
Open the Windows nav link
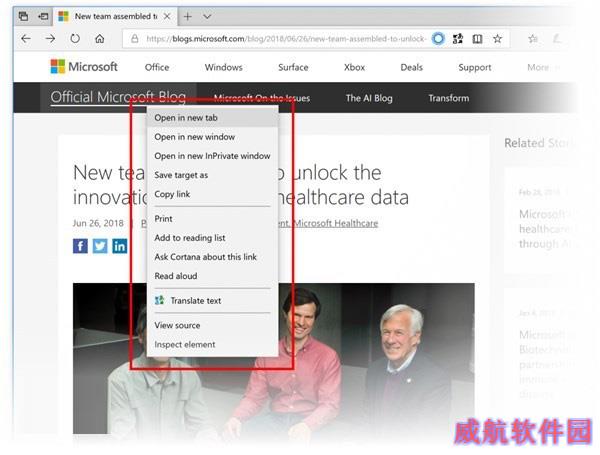[223, 67]
